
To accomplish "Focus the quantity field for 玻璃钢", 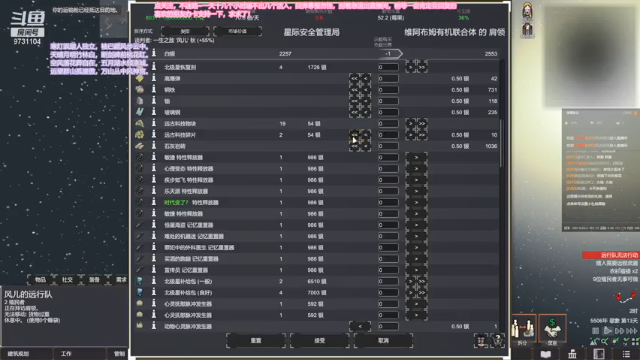I will tap(388, 112).
